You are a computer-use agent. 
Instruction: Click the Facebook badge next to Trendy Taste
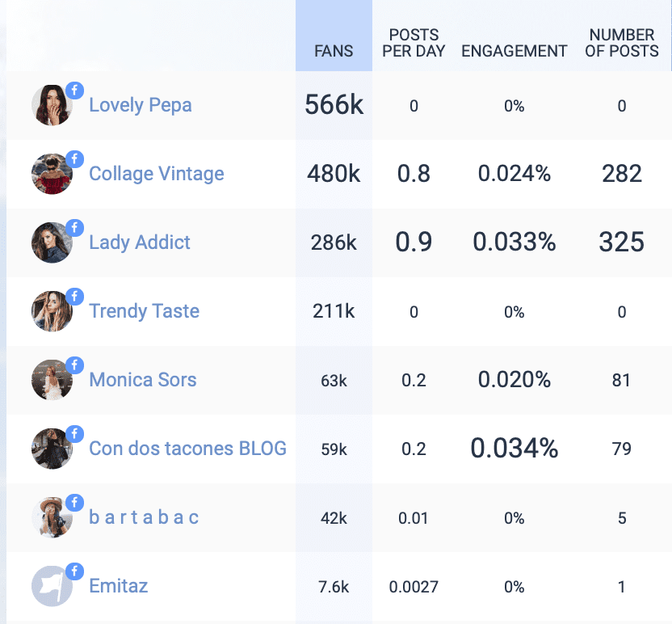click(75, 297)
